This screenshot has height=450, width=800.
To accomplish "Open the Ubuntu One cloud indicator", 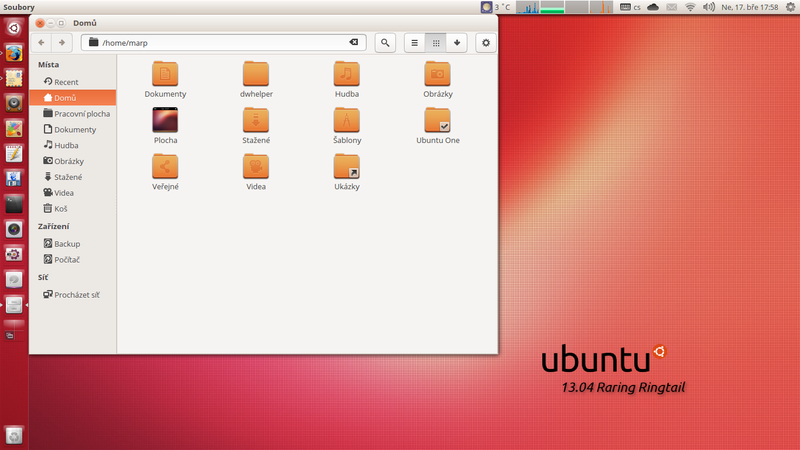I will coord(653,7).
